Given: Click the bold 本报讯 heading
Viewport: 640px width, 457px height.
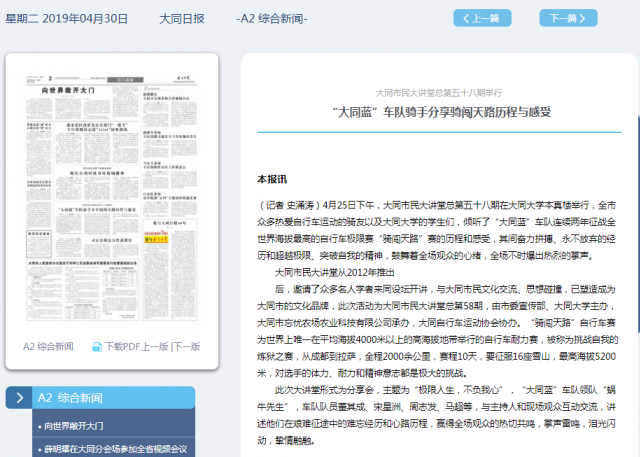Looking at the screenshot, I should point(272,180).
